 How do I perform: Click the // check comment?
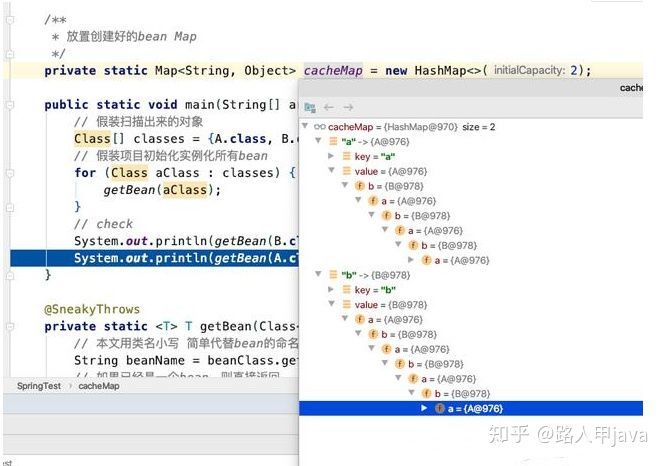[x=103, y=224]
